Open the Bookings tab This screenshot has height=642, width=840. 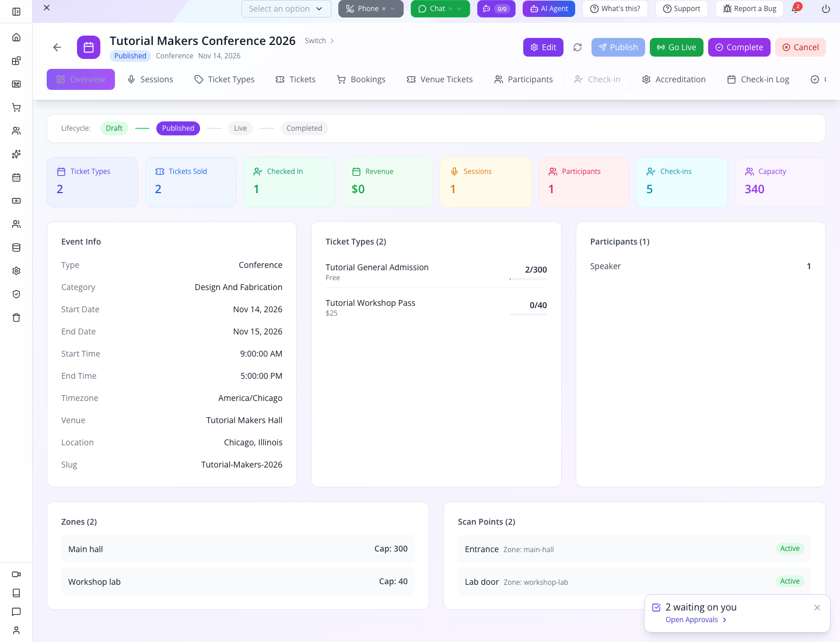pyautogui.click(x=362, y=79)
